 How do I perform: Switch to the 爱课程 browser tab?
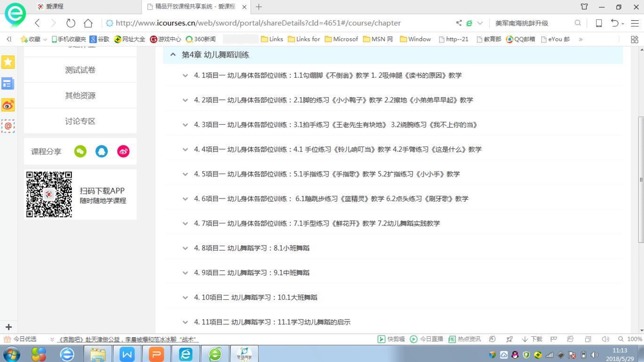(55, 6)
